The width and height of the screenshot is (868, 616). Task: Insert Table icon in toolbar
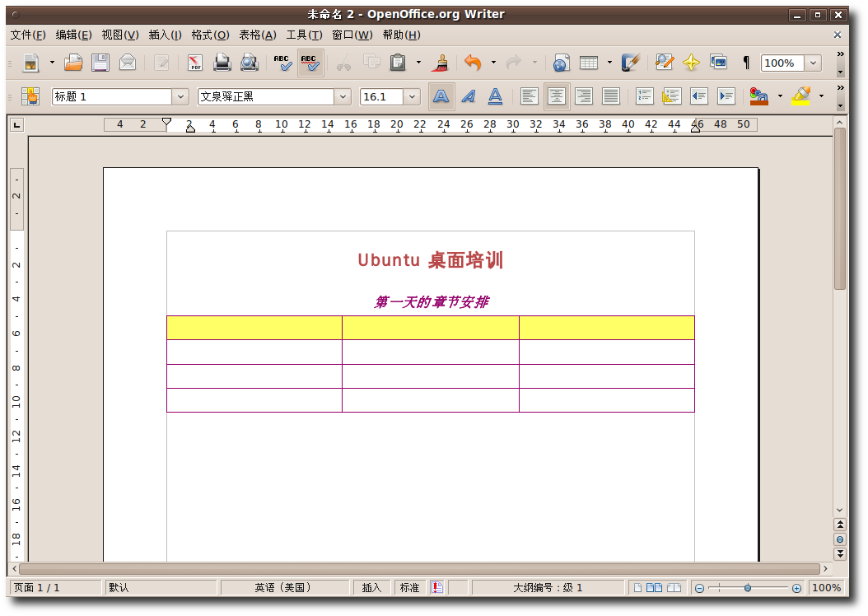pos(589,63)
